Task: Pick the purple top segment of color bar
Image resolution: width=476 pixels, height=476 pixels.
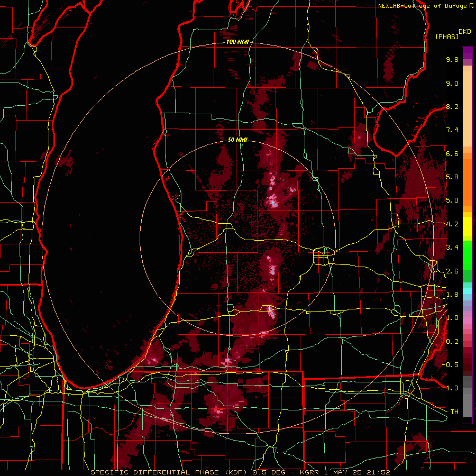Action: 467,53
